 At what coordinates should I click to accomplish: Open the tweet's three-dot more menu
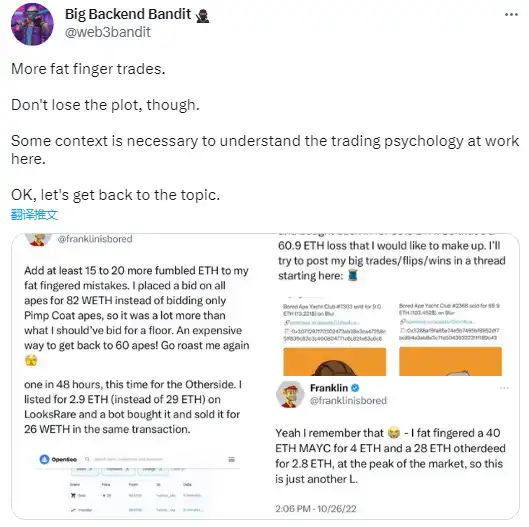tap(511, 15)
